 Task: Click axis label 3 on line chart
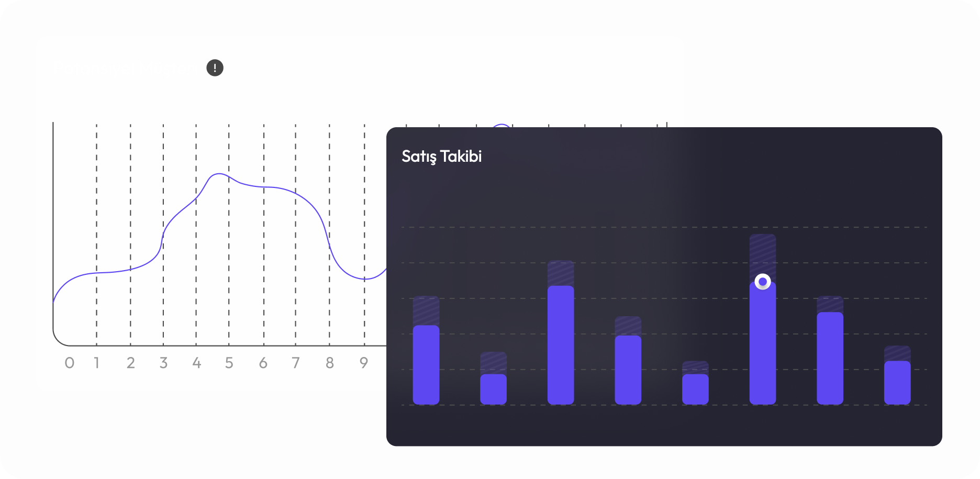pos(163,363)
